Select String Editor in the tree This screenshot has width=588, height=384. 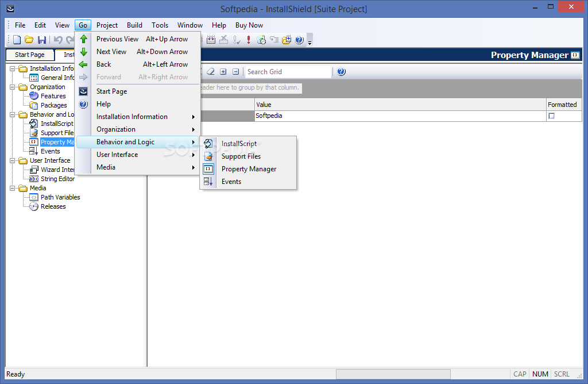point(57,179)
